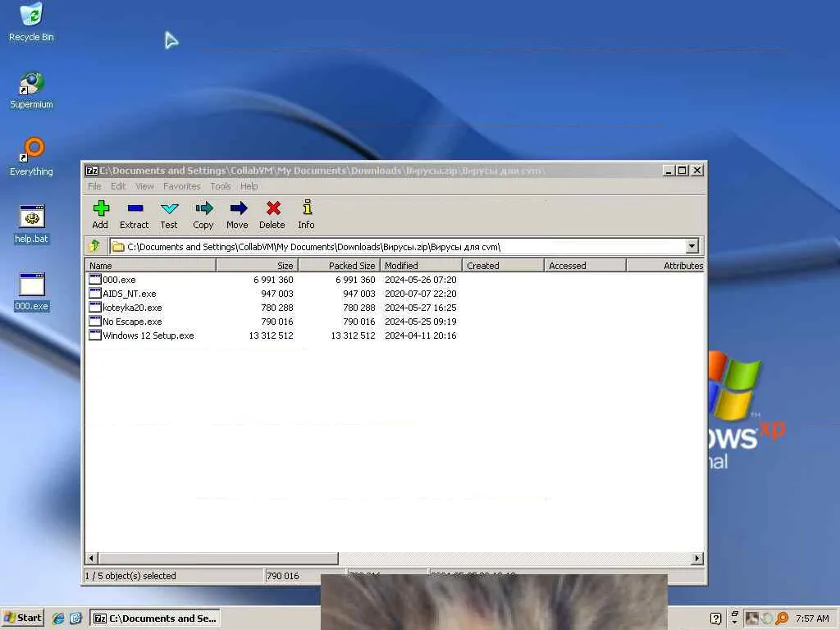Image resolution: width=840 pixels, height=630 pixels.
Task: Click inside the archive path address field
Action: (x=398, y=246)
